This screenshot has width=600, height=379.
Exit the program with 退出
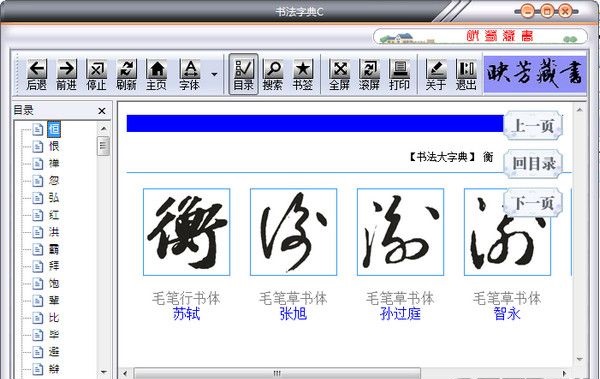pyautogui.click(x=466, y=75)
